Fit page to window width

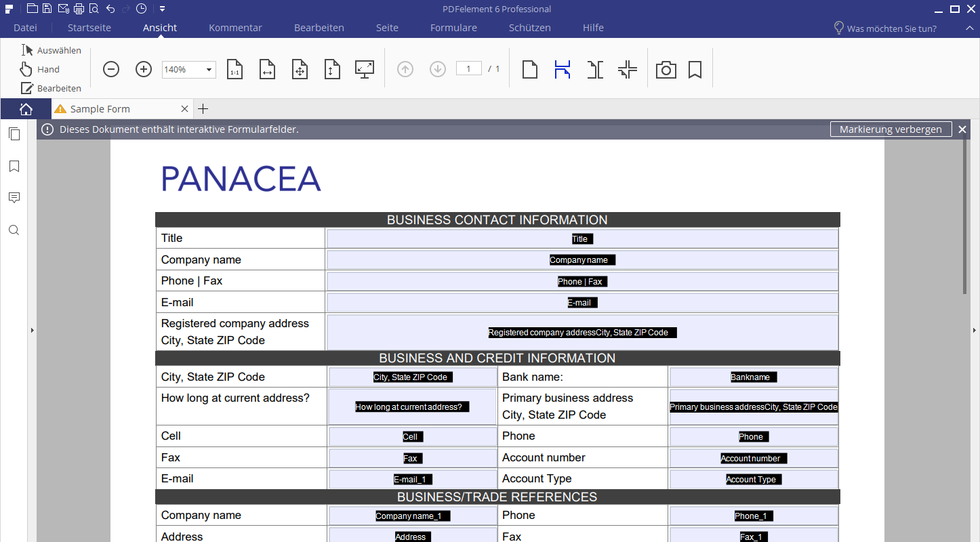(267, 69)
